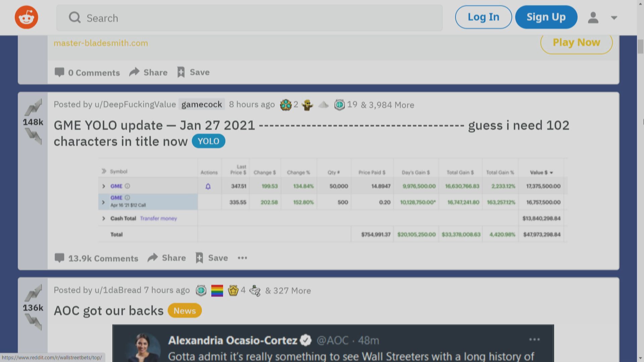Image resolution: width=644 pixels, height=362 pixels.
Task: Click the Play Now ad button
Action: point(576,43)
